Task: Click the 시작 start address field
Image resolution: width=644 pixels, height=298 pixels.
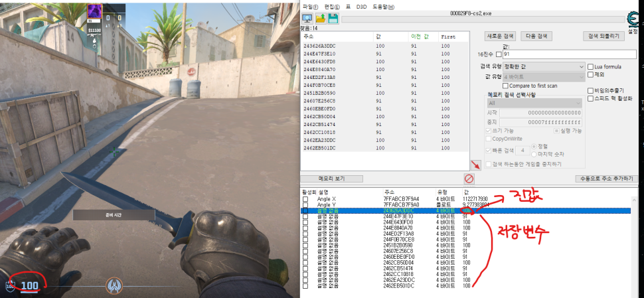Action: click(541, 113)
